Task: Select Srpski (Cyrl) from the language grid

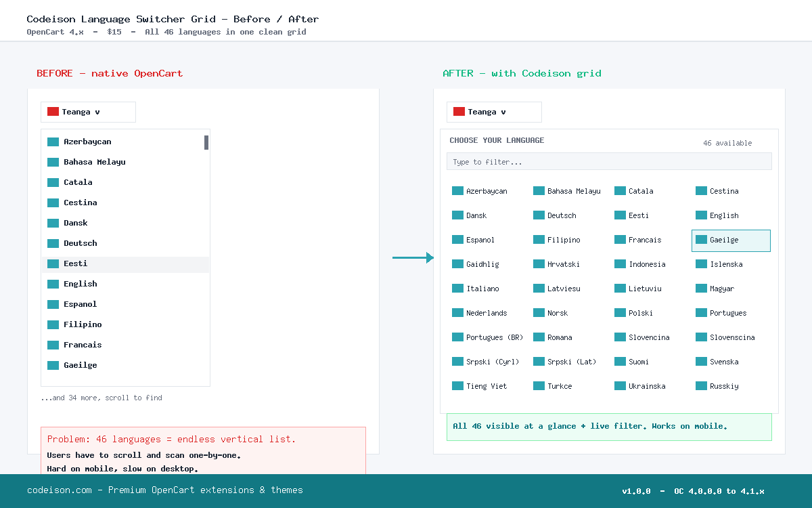Action: [486, 361]
